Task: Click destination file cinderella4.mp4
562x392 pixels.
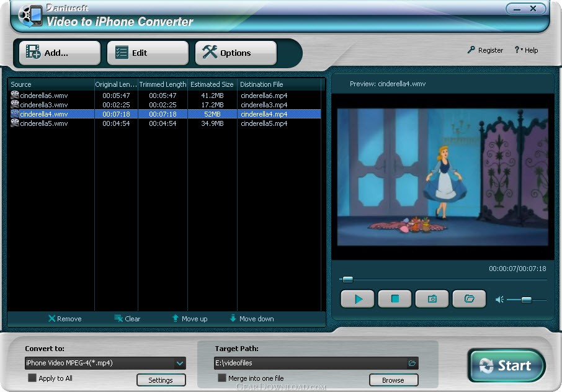Action: 264,114
